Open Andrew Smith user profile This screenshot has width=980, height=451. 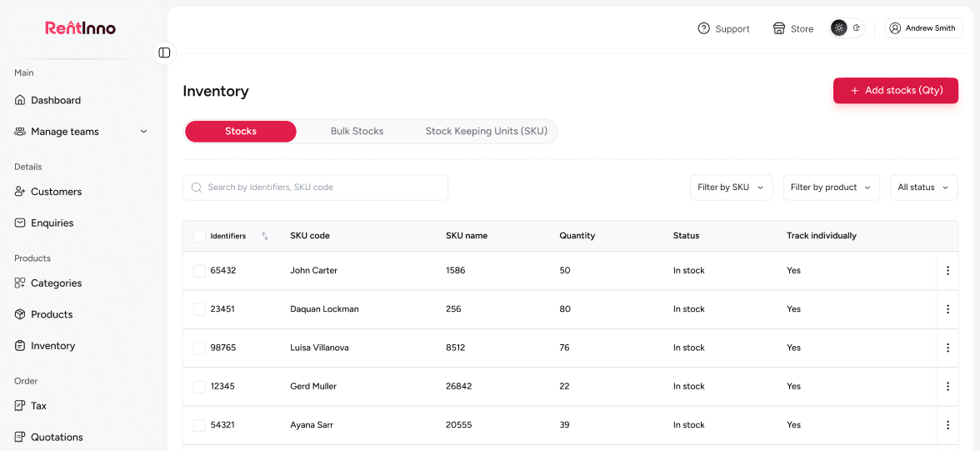click(923, 28)
